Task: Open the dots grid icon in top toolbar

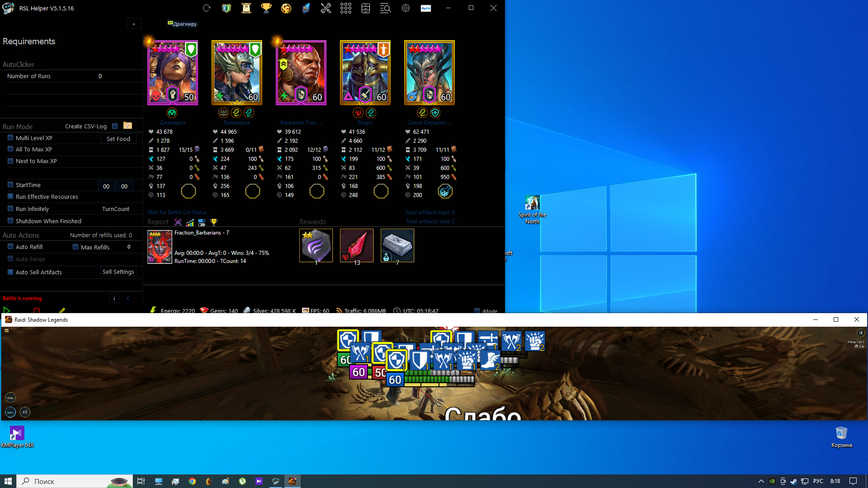Action: tap(346, 8)
